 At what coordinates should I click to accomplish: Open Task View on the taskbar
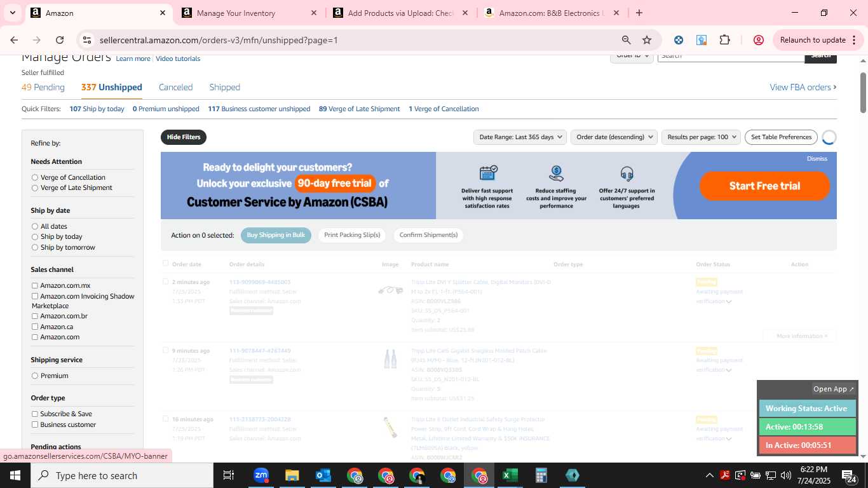coord(229,475)
